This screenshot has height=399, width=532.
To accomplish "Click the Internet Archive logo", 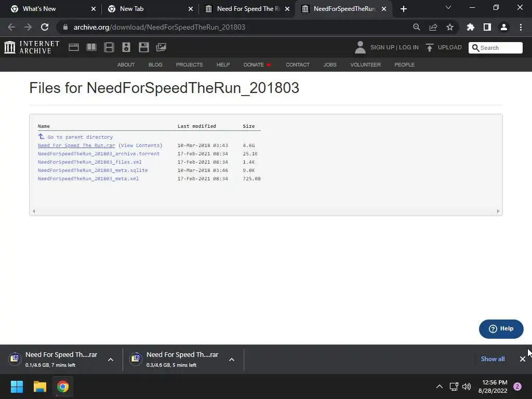I will point(32,47).
